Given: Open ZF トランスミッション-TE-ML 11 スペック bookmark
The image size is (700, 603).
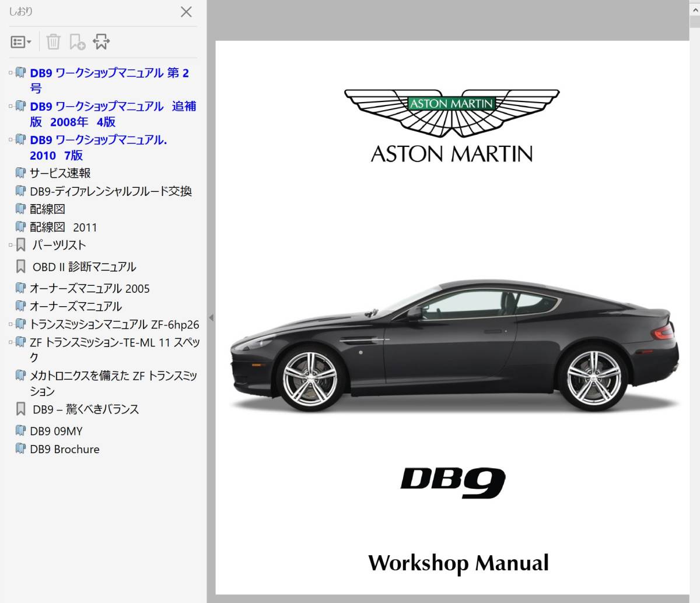Looking at the screenshot, I should point(115,350).
